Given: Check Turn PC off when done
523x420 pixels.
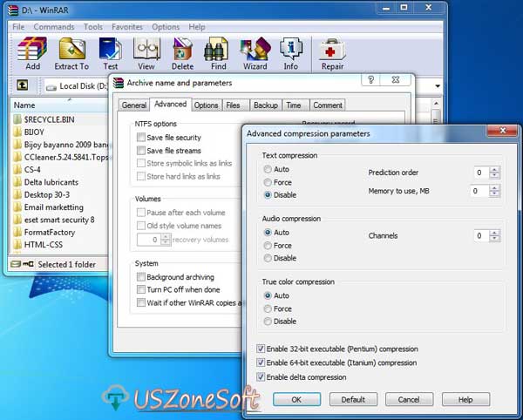Looking at the screenshot, I should [141, 289].
